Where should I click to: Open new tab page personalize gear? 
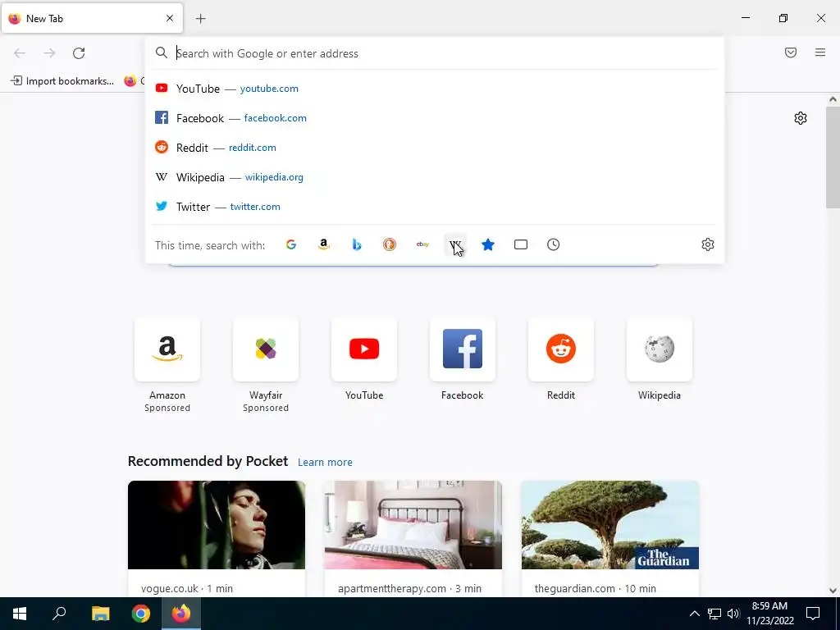pos(801,118)
